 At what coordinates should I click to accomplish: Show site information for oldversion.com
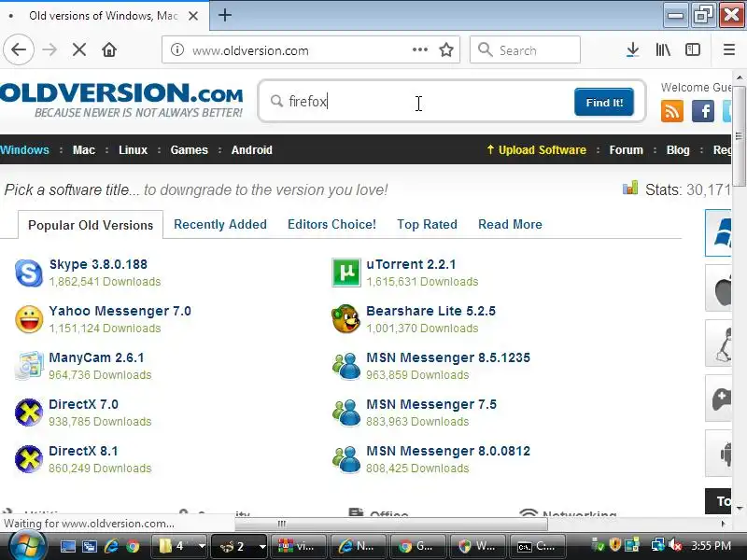[x=177, y=49]
